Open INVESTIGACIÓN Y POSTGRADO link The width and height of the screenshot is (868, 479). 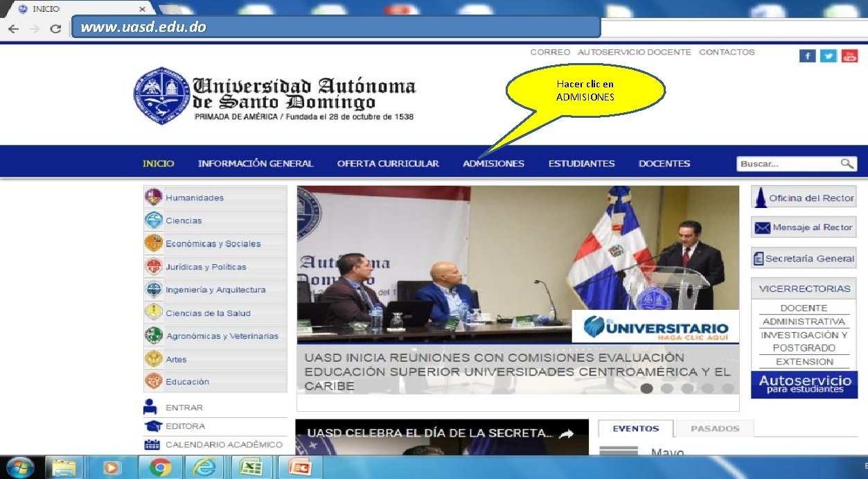coord(804,341)
